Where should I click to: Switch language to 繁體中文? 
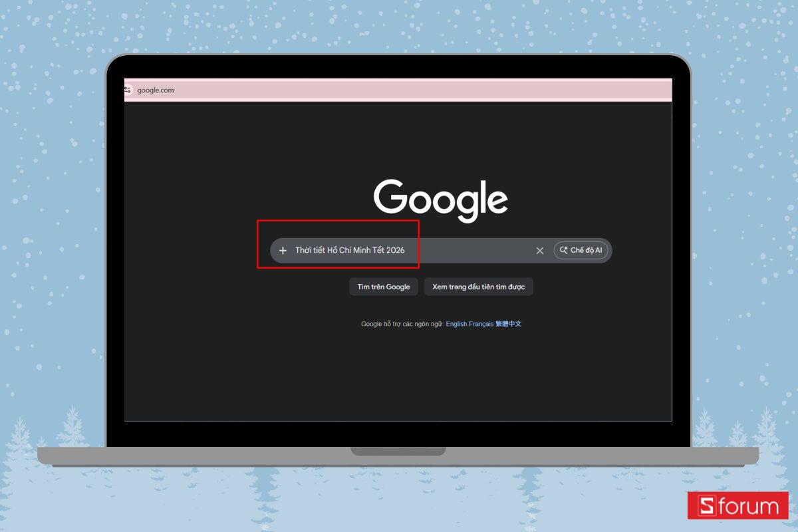coord(509,324)
